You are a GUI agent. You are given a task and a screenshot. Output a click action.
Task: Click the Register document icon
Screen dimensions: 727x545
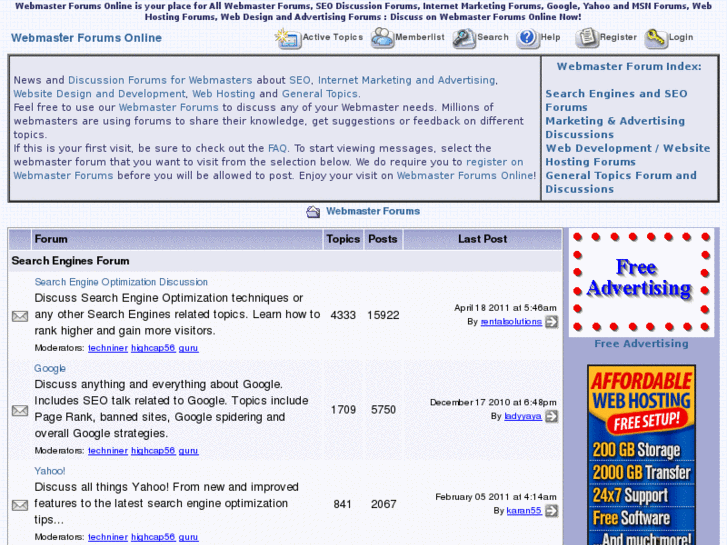point(587,38)
